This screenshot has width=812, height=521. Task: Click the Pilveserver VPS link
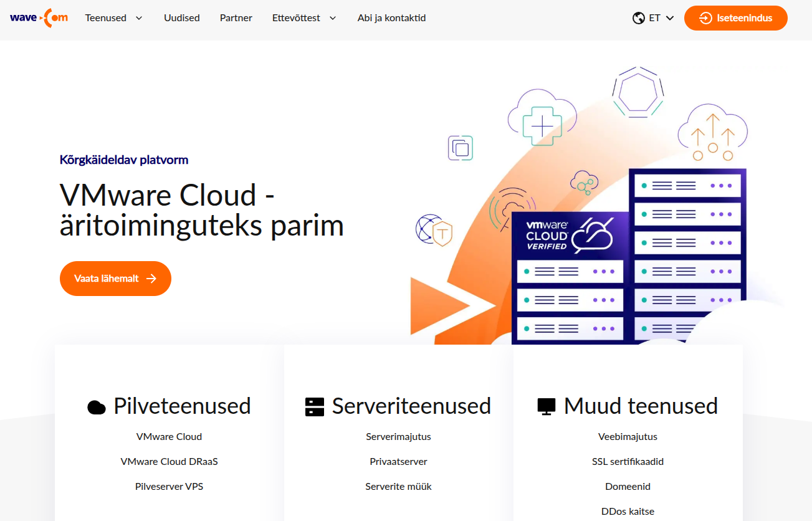pos(169,487)
